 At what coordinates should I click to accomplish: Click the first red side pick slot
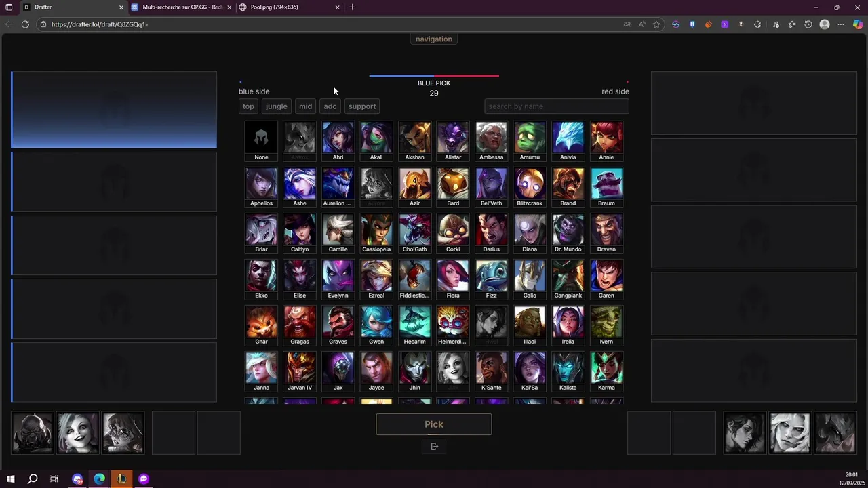[x=754, y=103]
